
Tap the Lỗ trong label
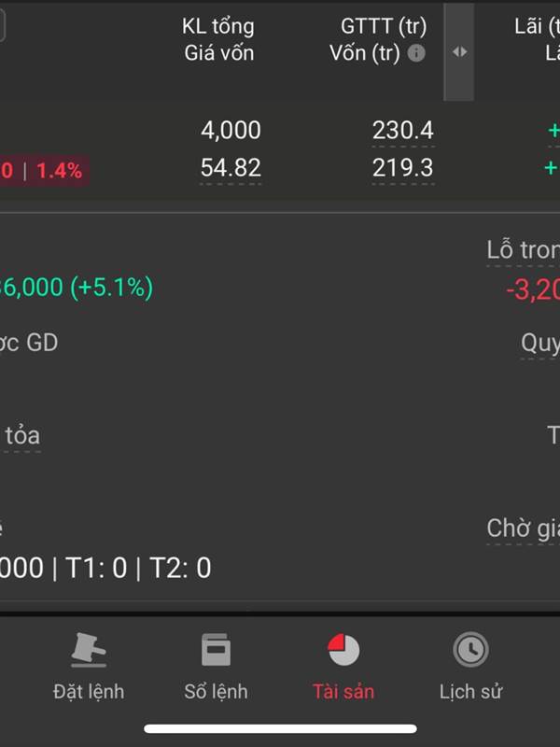[523, 250]
